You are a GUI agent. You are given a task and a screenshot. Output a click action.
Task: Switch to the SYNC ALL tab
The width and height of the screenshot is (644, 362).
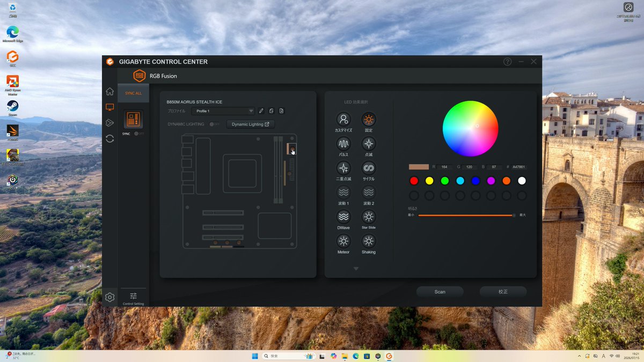tap(134, 93)
